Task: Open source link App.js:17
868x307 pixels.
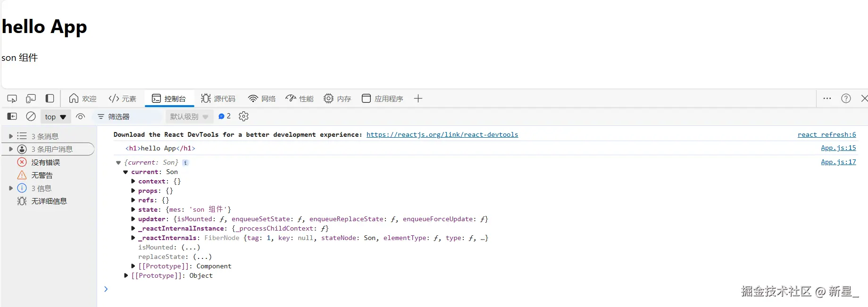Action: 838,162
